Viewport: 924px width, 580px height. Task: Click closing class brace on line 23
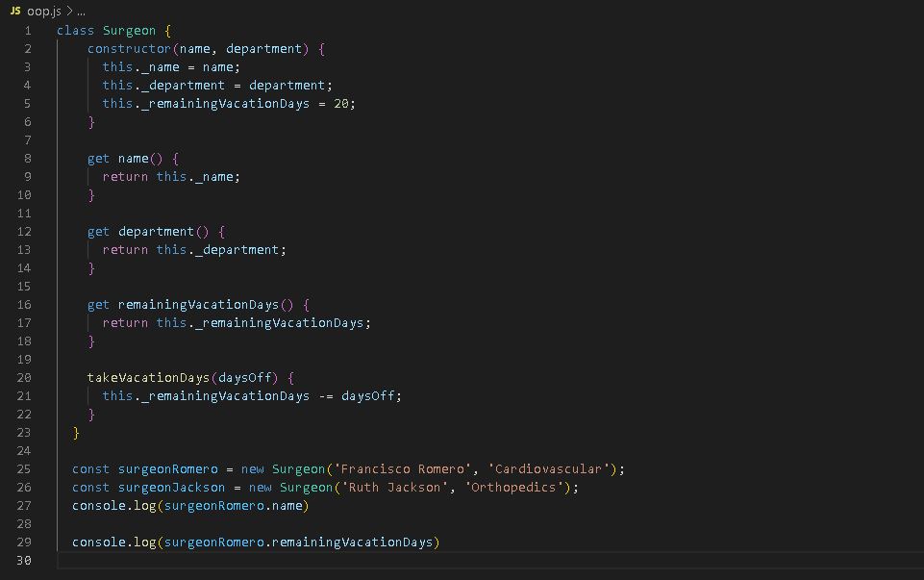(76, 433)
